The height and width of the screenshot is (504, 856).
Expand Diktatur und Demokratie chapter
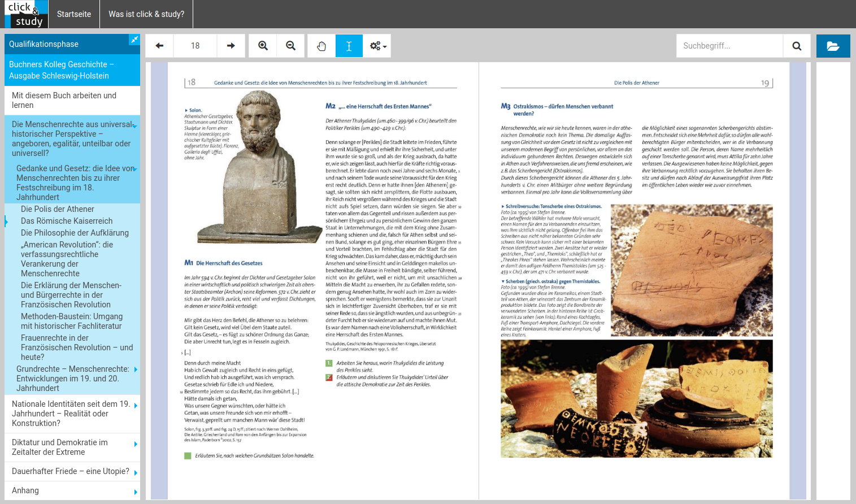(x=136, y=444)
